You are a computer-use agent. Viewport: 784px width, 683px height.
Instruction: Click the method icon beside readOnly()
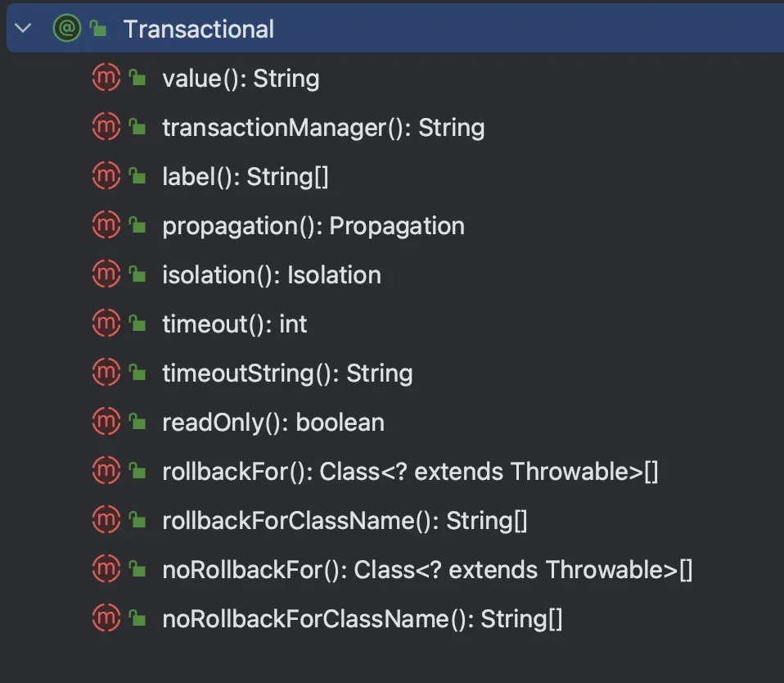[x=106, y=421]
